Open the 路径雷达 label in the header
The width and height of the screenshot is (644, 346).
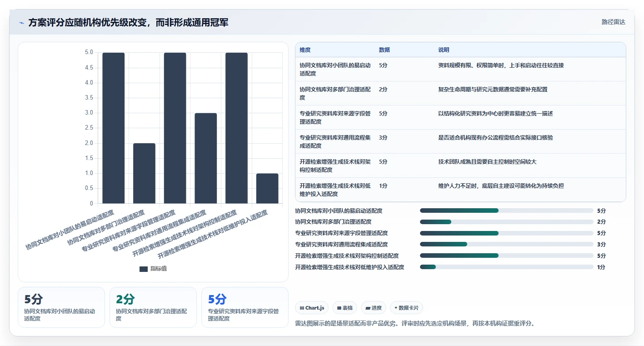[x=613, y=22]
